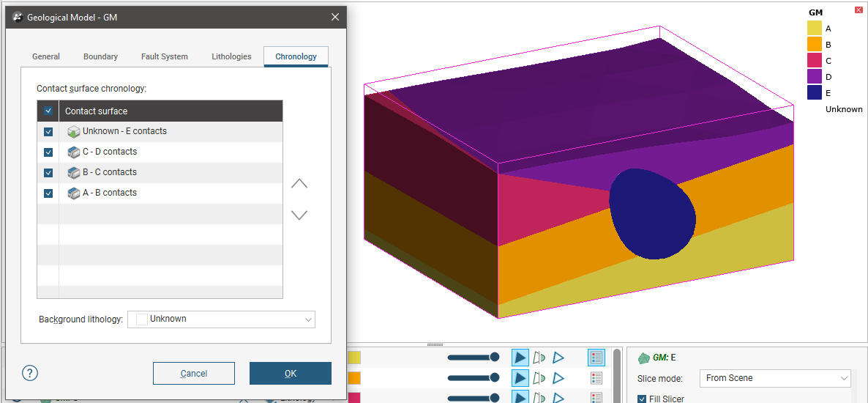The height and width of the screenshot is (403, 868).
Task: Move selected contact surface up
Action: [x=299, y=184]
